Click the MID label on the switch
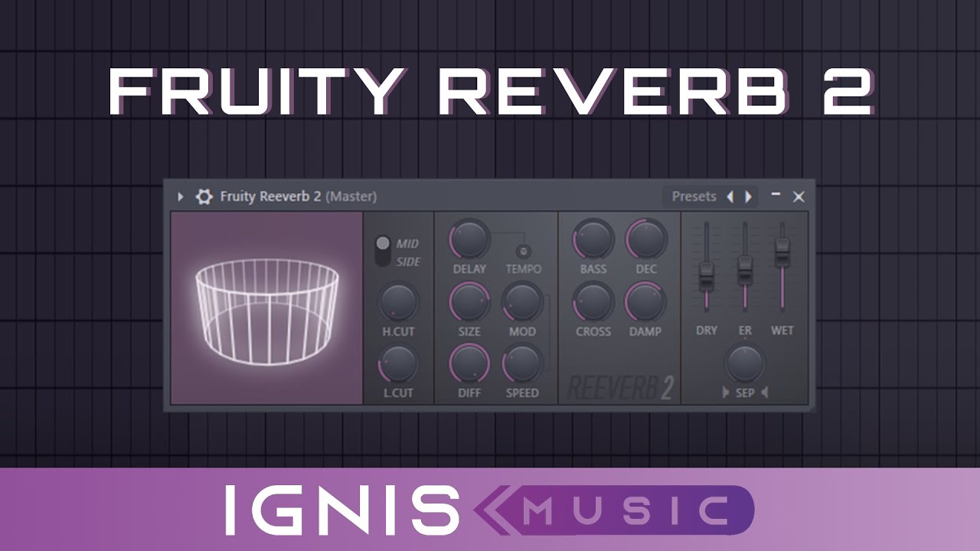Viewport: 980px width, 551px height. click(407, 243)
